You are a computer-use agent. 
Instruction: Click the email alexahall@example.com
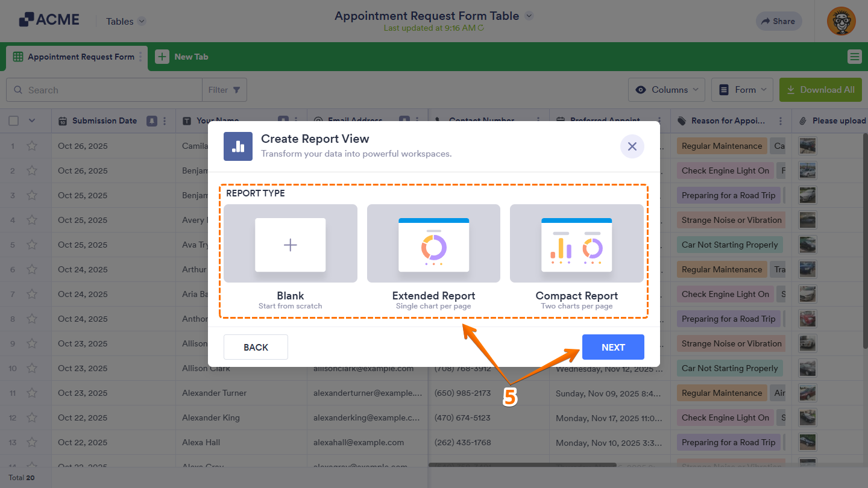click(359, 442)
